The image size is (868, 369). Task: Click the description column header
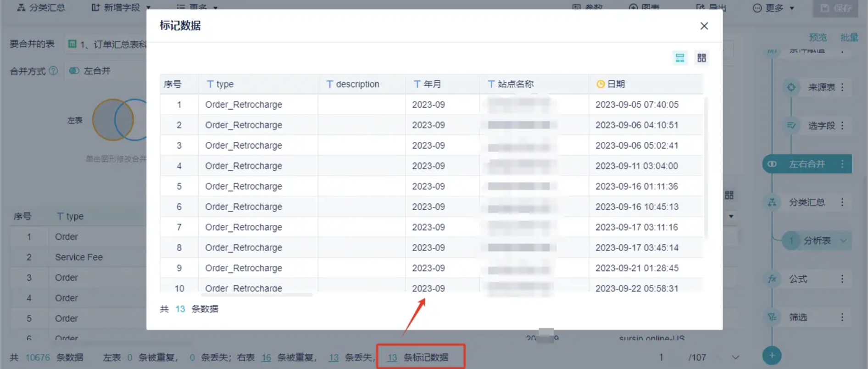tap(362, 84)
